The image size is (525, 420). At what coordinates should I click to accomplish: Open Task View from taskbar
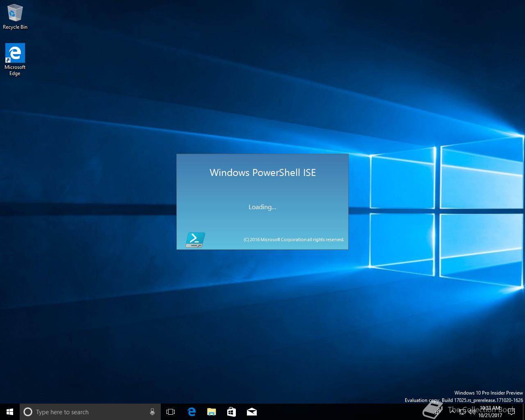click(171, 412)
